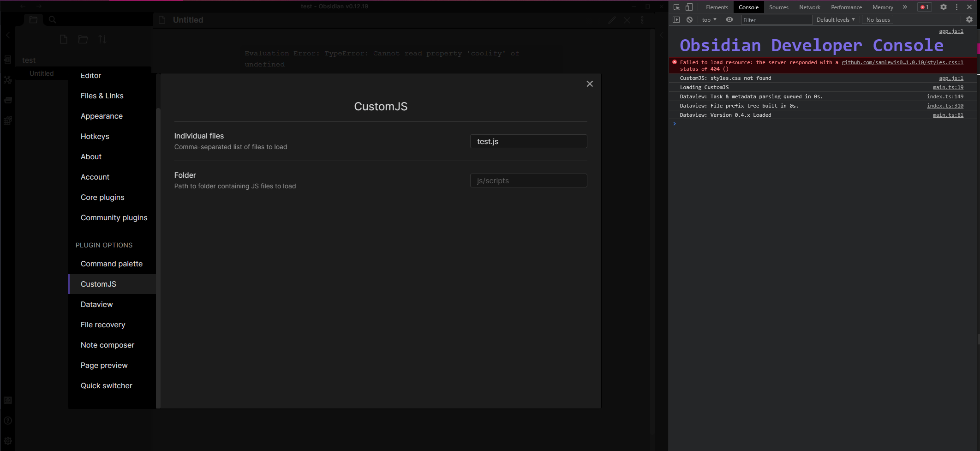Screen dimensions: 980x451
Task: Change the file explorer sort order
Action: 102,39
